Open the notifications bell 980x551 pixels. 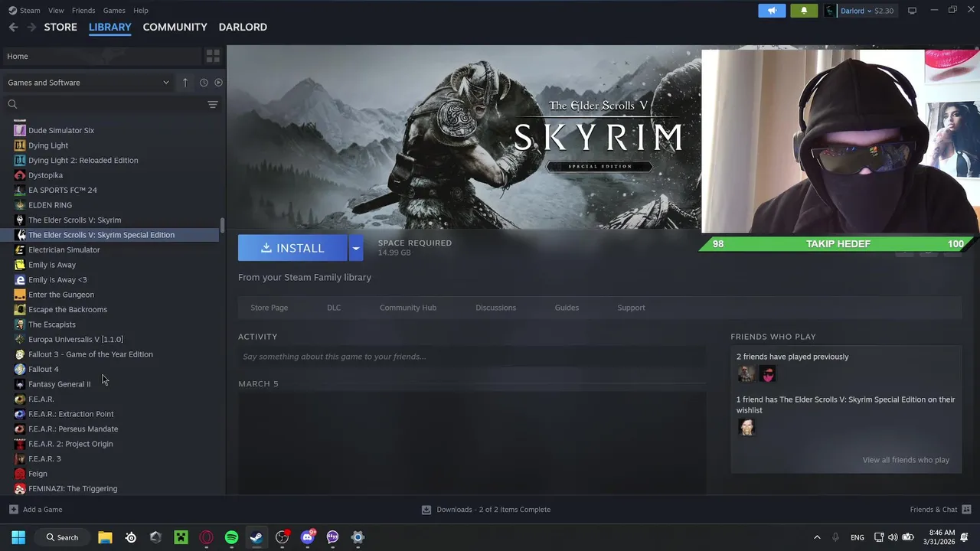804,11
